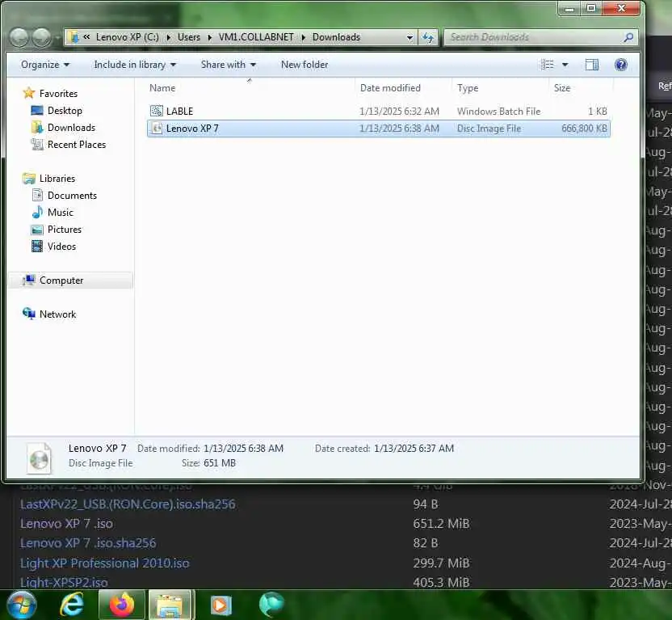672x620 pixels.
Task: Create a New folder
Action: (304, 65)
